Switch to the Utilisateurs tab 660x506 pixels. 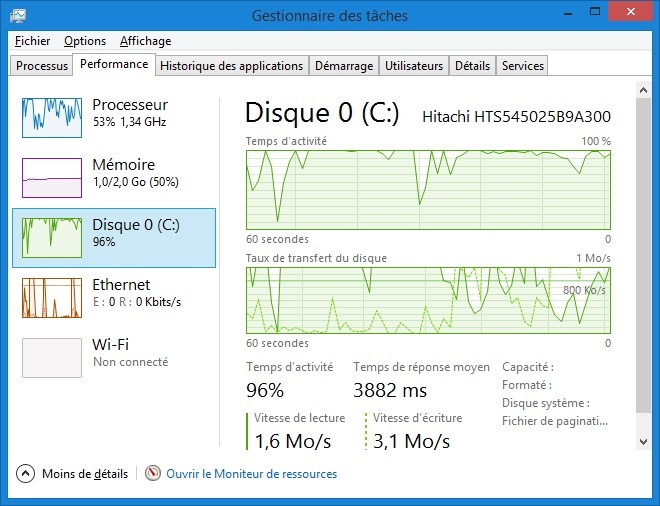click(414, 66)
